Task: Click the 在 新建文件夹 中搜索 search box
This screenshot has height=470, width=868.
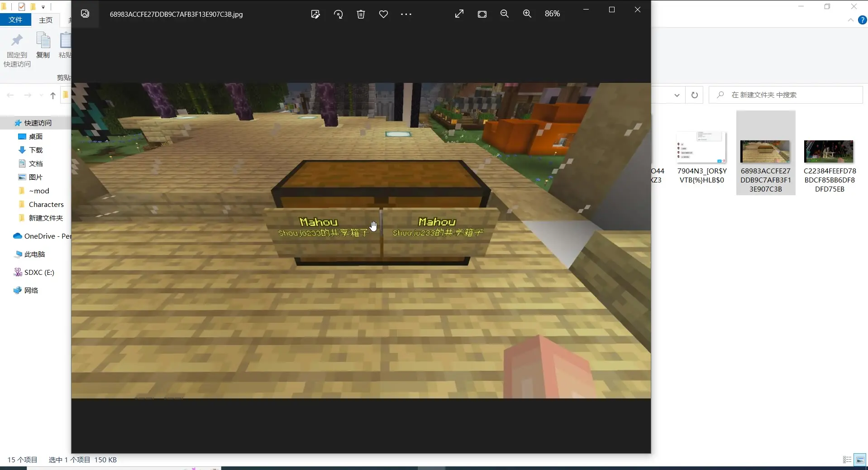Action: [786, 95]
